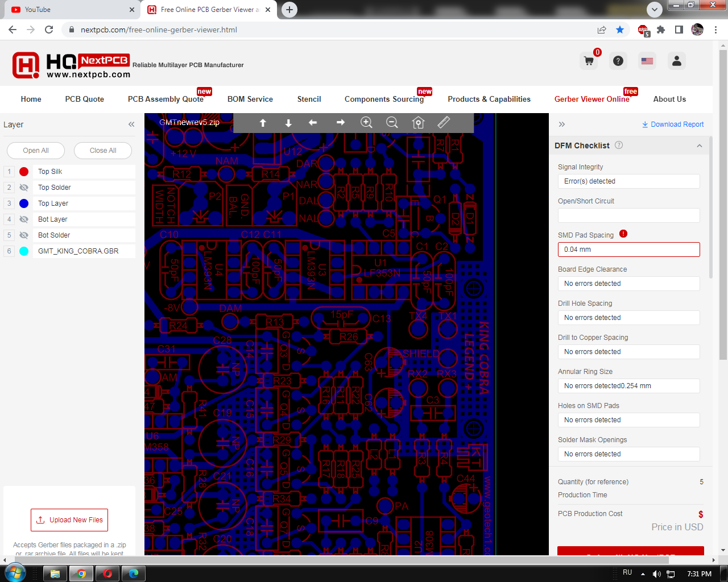This screenshot has width=728, height=582.
Task: Reset PCB view to home
Action: click(x=418, y=123)
